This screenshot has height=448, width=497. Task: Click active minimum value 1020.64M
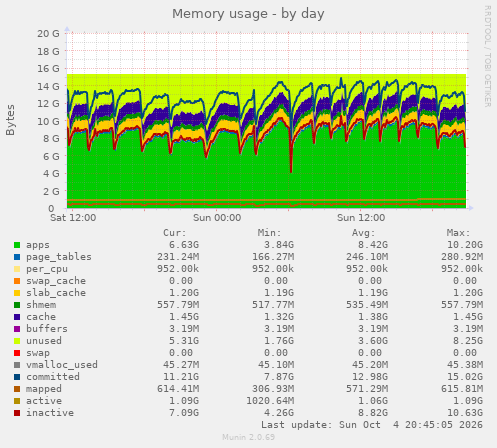[x=270, y=401]
